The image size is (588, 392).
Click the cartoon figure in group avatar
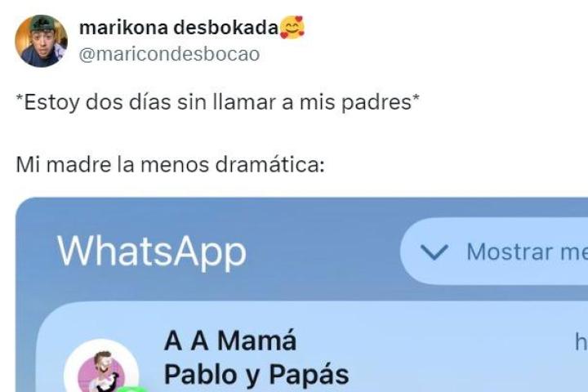[x=103, y=372]
